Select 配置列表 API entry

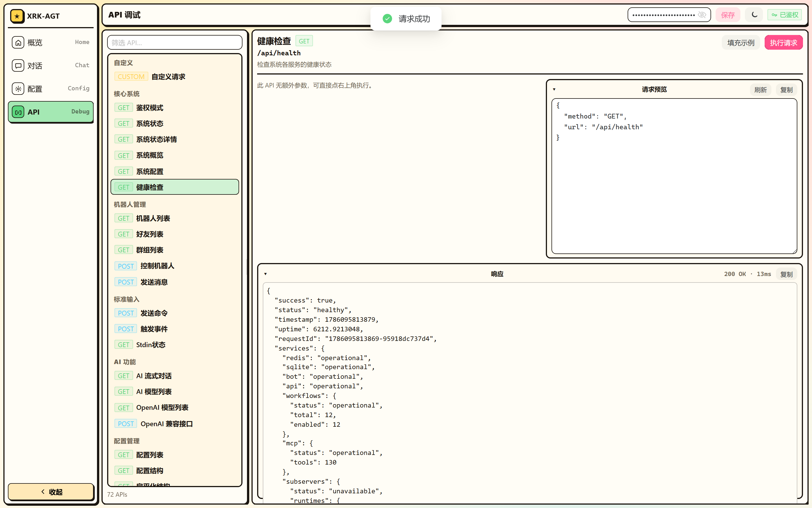click(175, 455)
